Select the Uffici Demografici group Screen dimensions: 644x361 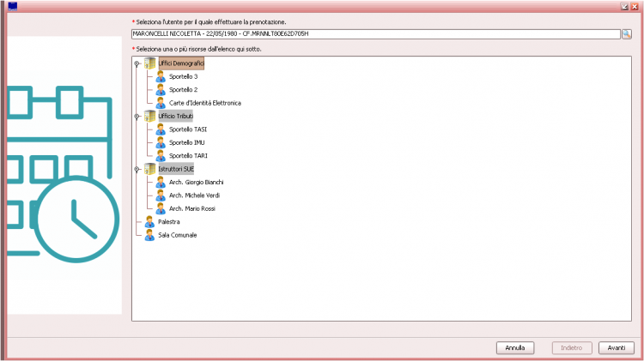pyautogui.click(x=181, y=63)
